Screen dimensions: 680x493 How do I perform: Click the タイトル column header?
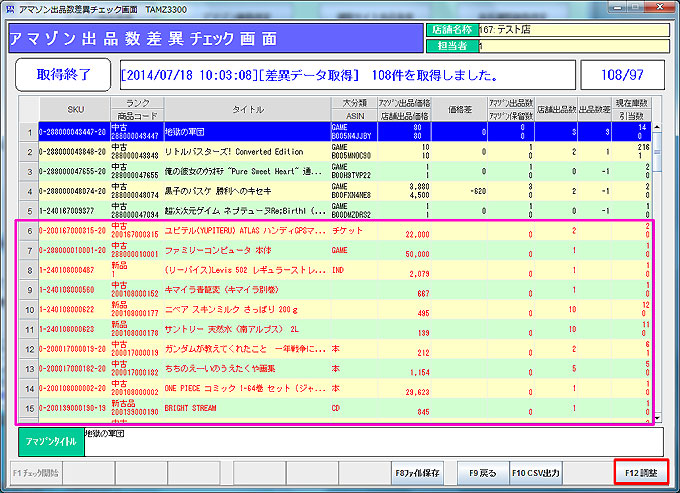pyautogui.click(x=246, y=108)
